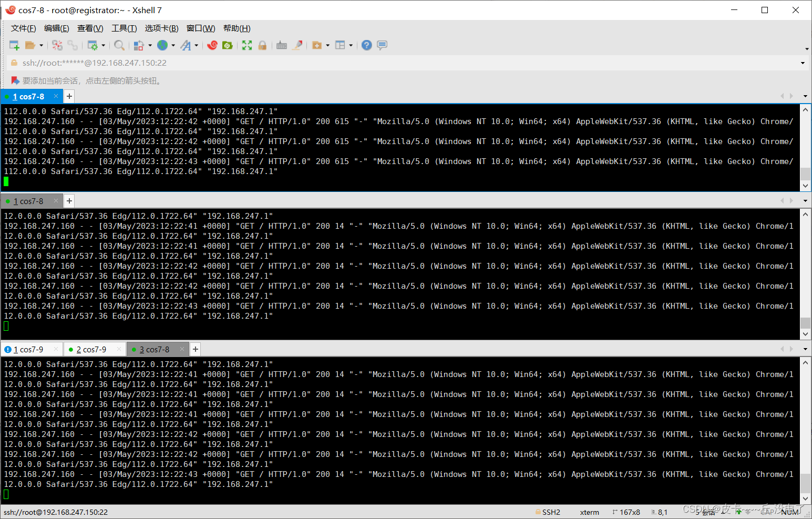Open the Open Session folder dropdown arrow
This screenshot has width=812, height=519.
click(41, 45)
